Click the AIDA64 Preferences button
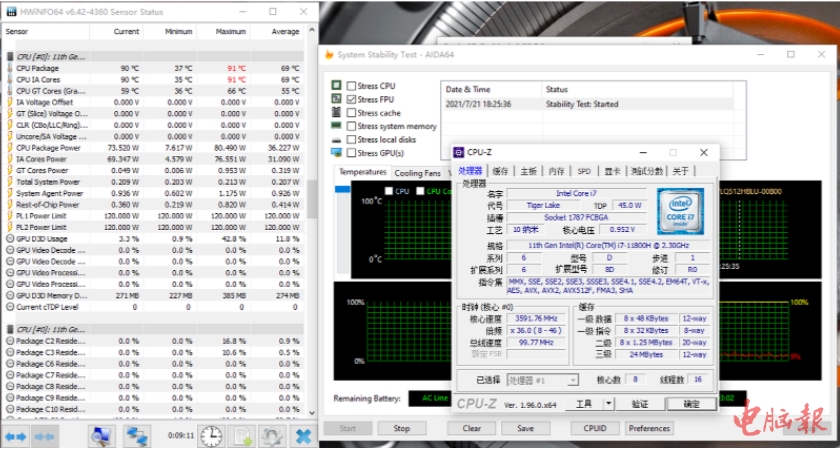Image resolution: width=840 pixels, height=449 pixels. 649,428
